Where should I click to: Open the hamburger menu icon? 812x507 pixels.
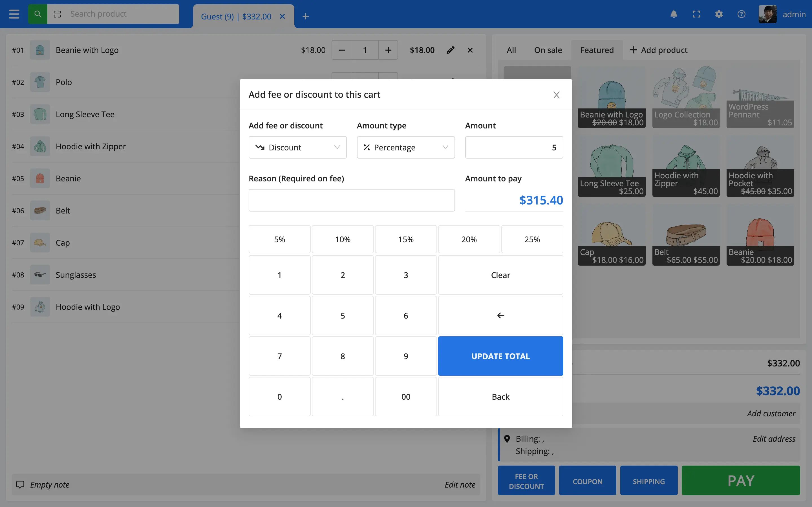pos(14,14)
